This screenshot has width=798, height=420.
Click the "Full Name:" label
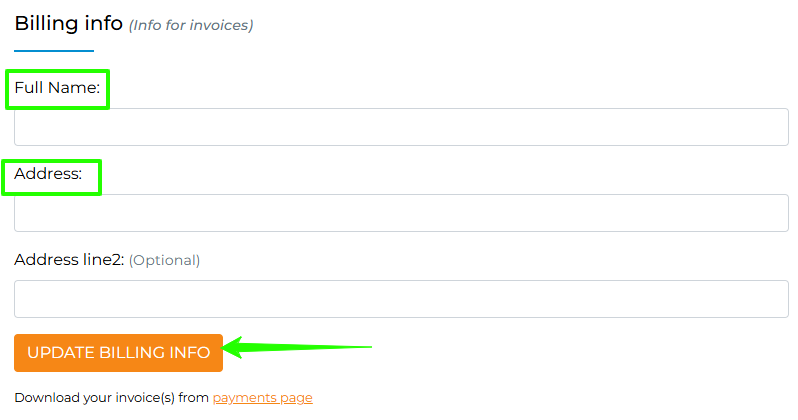(x=57, y=88)
